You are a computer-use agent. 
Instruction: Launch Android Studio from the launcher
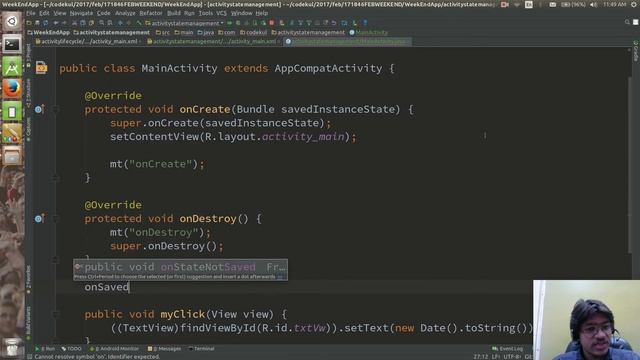pyautogui.click(x=12, y=67)
